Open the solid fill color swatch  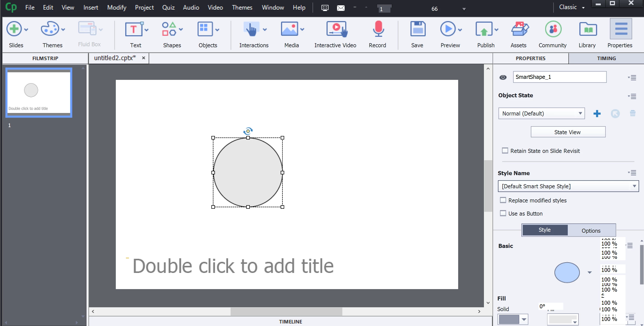click(x=509, y=319)
